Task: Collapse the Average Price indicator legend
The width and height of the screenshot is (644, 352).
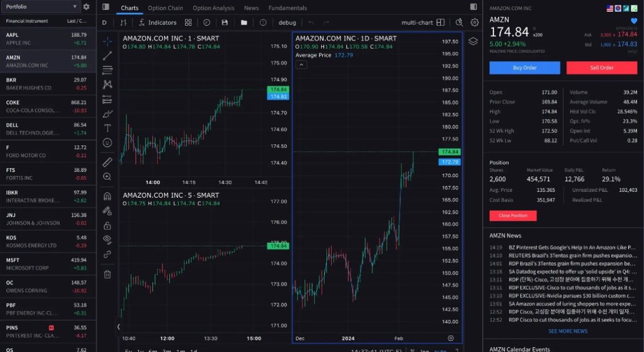Action: click(x=301, y=65)
